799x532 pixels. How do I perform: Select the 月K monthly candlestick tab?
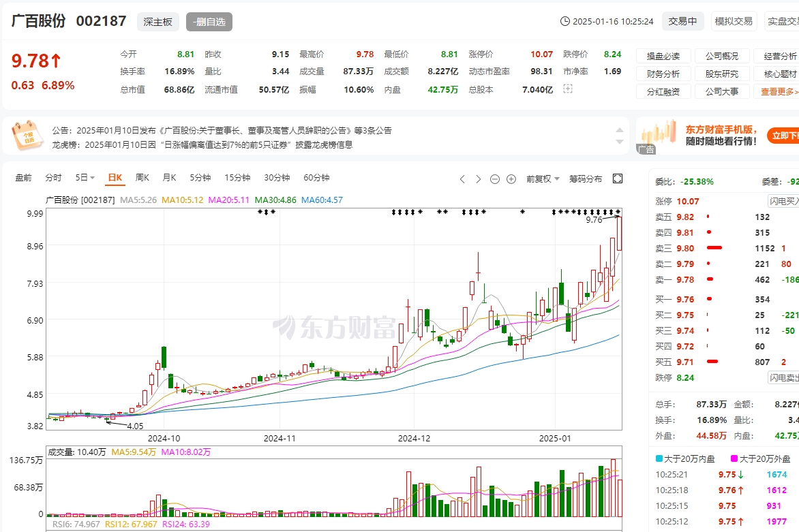[x=169, y=178]
